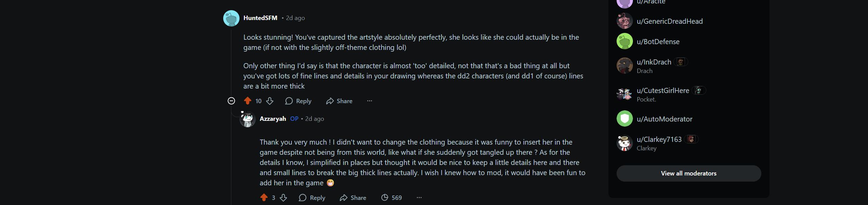Open Azzaryah's username link
This screenshot has height=205, width=868.
[x=273, y=119]
